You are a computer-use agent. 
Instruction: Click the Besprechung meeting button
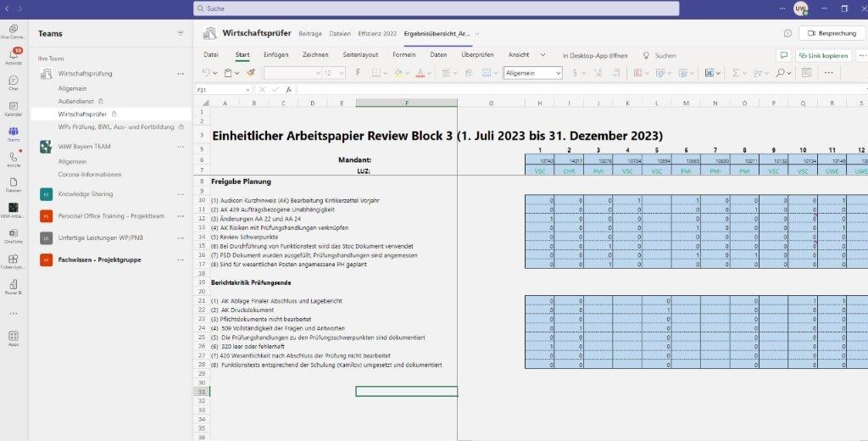[x=832, y=33]
